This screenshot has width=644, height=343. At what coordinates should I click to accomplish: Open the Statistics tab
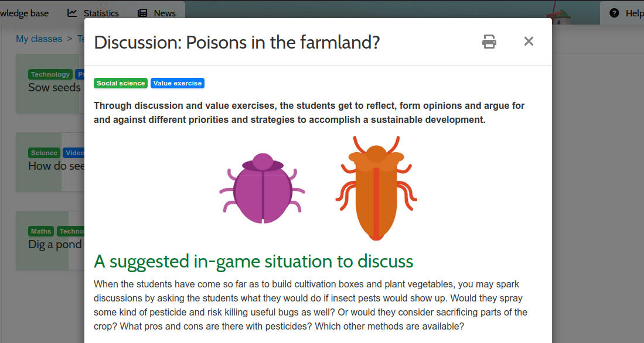point(93,13)
